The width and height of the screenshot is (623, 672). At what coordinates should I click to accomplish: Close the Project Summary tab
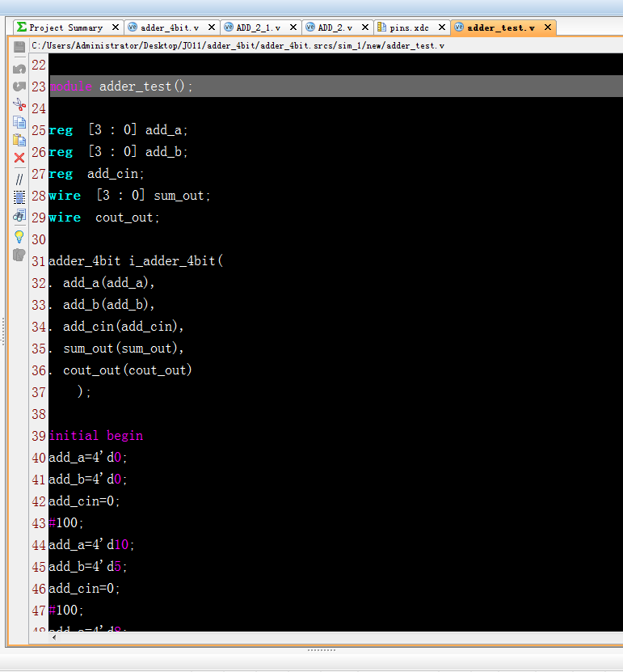116,27
